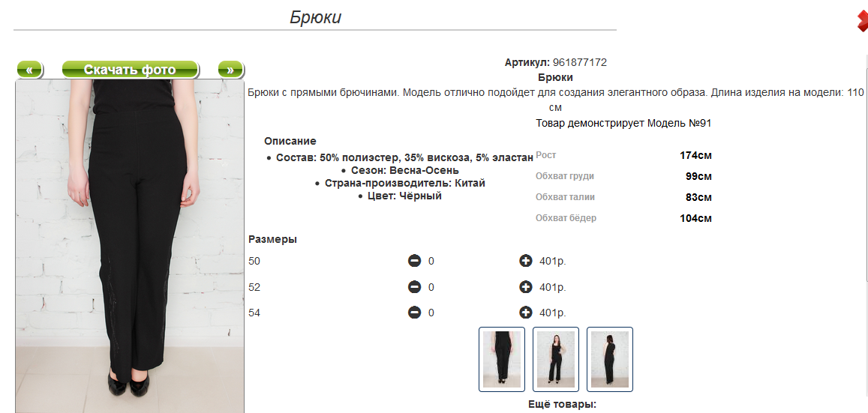Image resolution: width=868 pixels, height=413 pixels.
Task: Click the previous photo arrow button
Action: [x=29, y=70]
